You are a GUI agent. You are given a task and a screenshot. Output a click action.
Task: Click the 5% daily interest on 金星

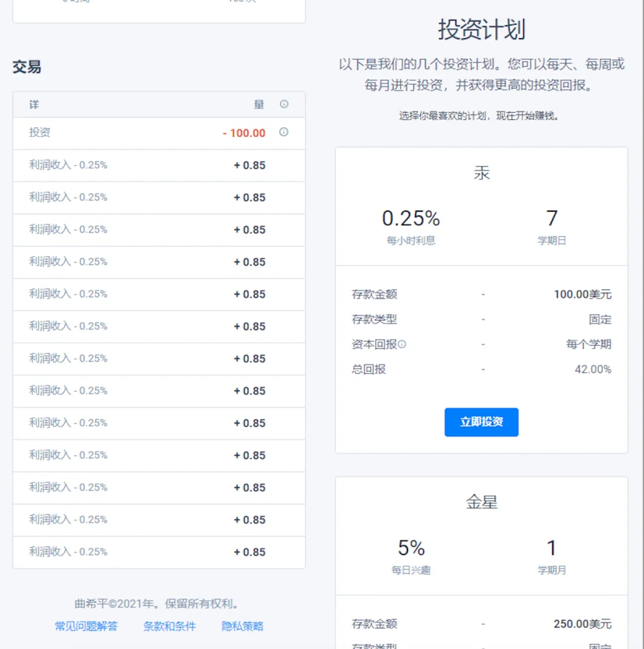(413, 548)
